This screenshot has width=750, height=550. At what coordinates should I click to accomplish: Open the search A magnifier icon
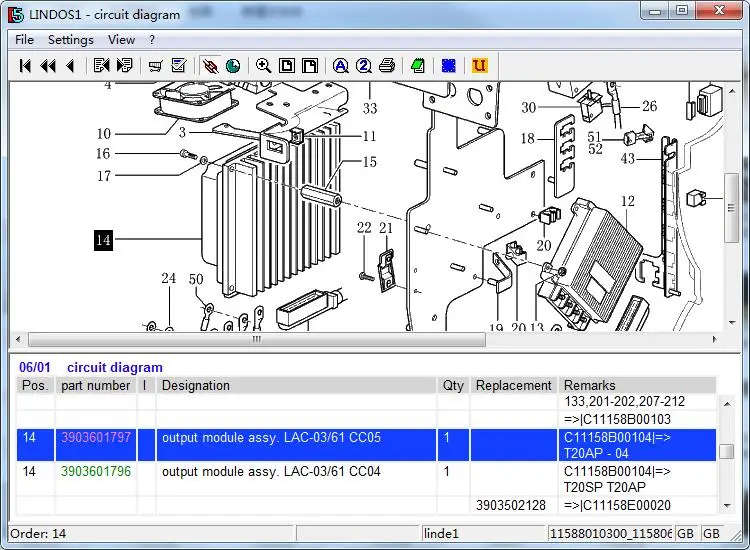[341, 66]
